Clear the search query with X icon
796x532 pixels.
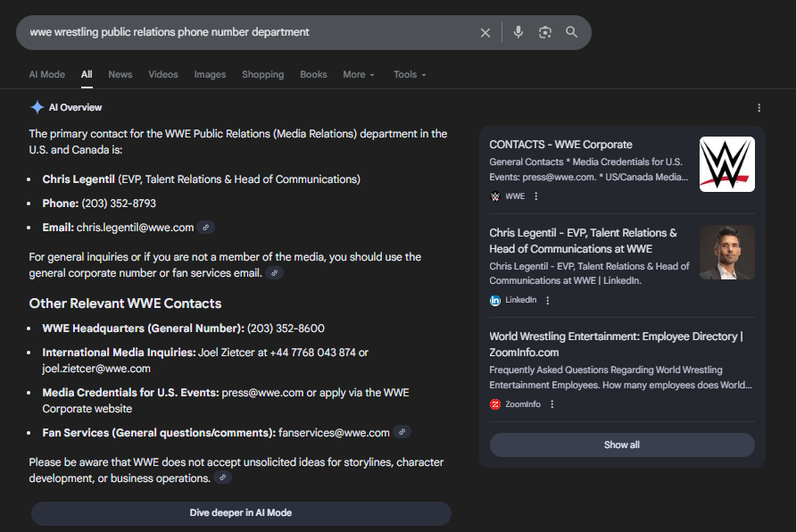coord(485,32)
